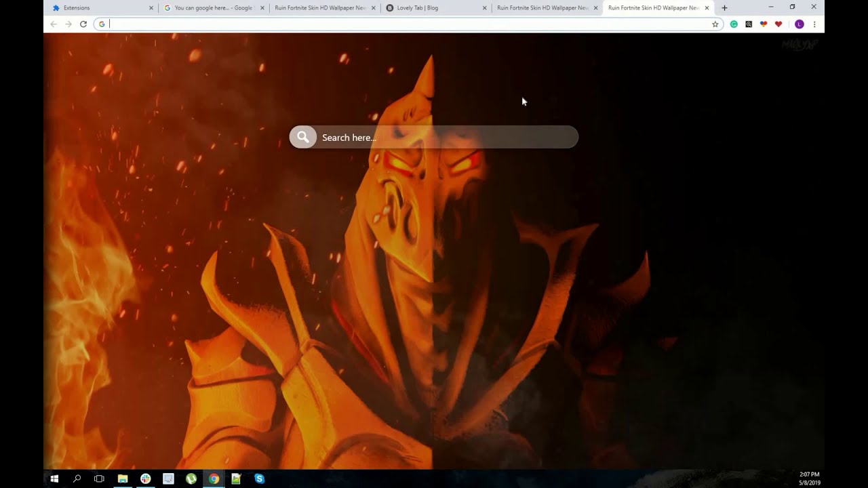The width and height of the screenshot is (868, 488).
Task: Open the purple 'L' profile avatar
Action: (x=799, y=24)
